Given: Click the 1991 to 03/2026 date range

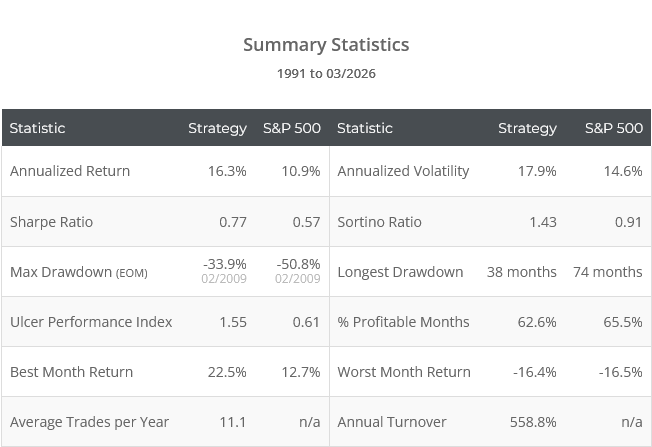Looking at the screenshot, I should click(326, 74).
